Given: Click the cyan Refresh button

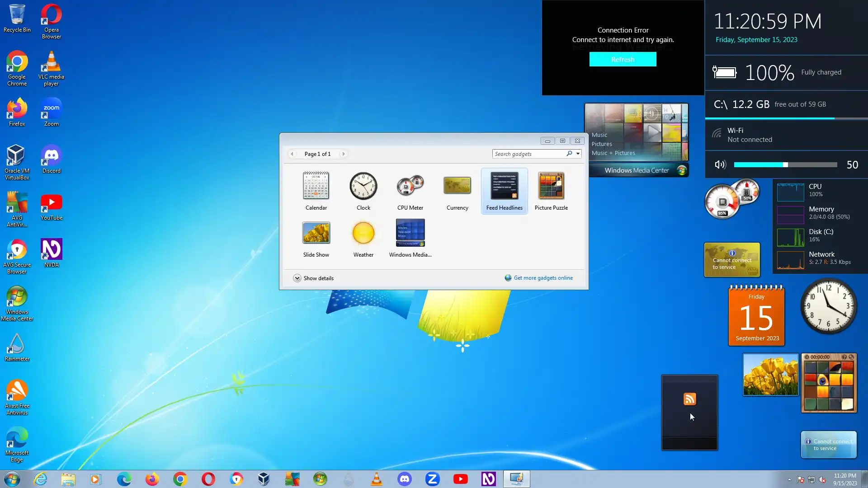Looking at the screenshot, I should pyautogui.click(x=623, y=60).
